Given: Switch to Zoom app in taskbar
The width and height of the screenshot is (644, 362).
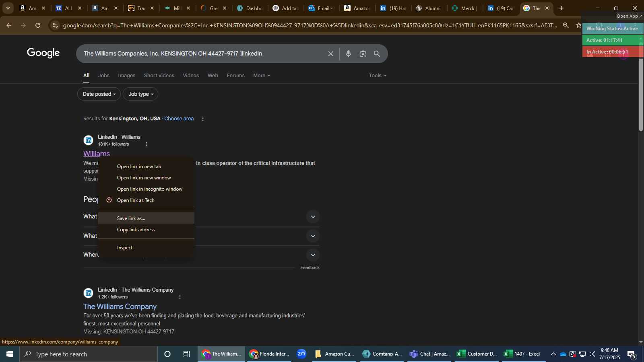Looking at the screenshot, I should click(301, 354).
